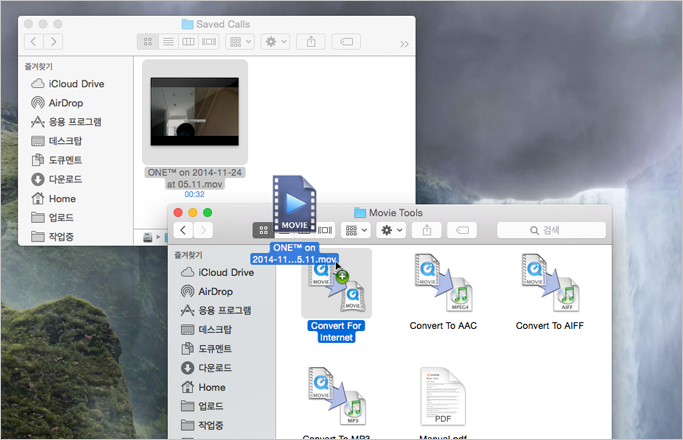
Task: Click the Convert For Internet label
Action: point(336,332)
